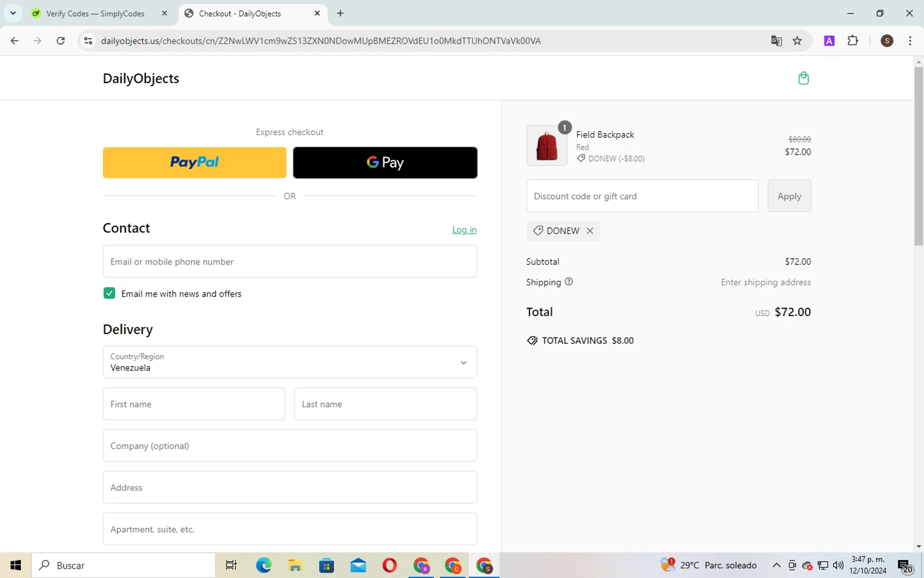Open a new browser tab
924x578 pixels.
coord(341,14)
